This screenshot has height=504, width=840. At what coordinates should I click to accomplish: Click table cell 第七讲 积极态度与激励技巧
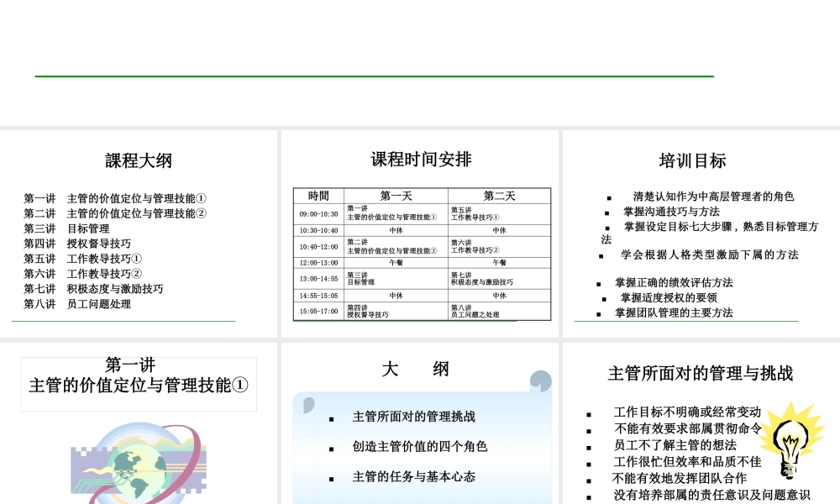coord(499,279)
